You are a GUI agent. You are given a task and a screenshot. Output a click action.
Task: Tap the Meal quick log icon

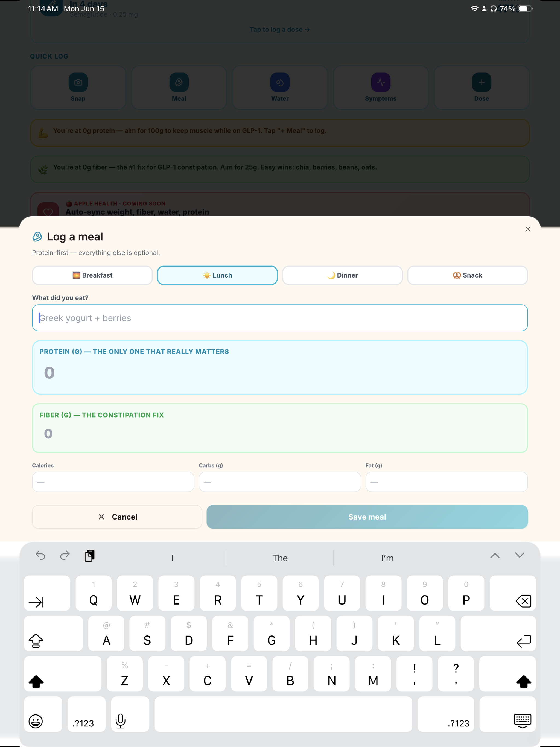179,82
